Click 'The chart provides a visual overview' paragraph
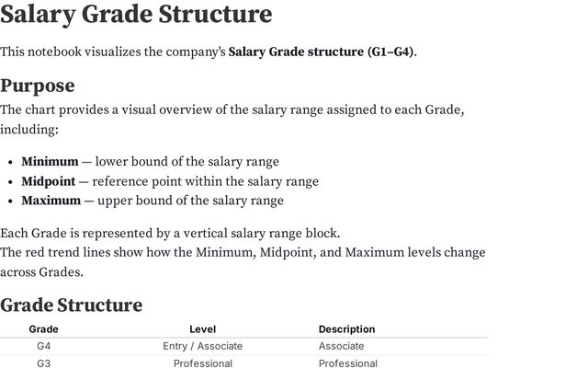This screenshot has height=368, width=588. 232,120
